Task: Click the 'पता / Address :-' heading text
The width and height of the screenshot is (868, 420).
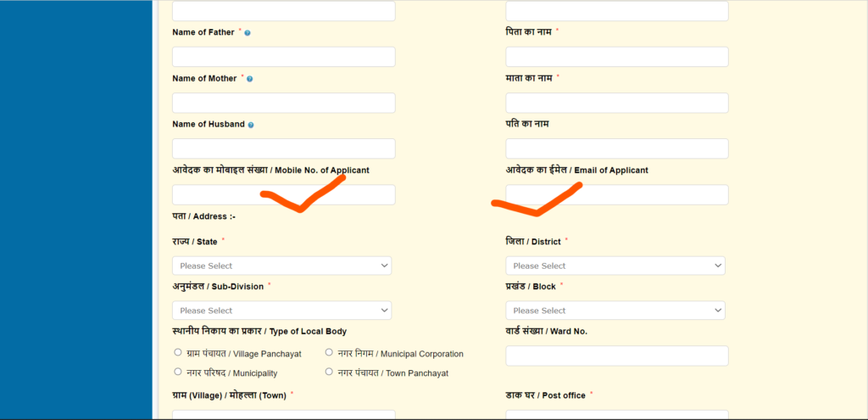Action: pos(203,216)
